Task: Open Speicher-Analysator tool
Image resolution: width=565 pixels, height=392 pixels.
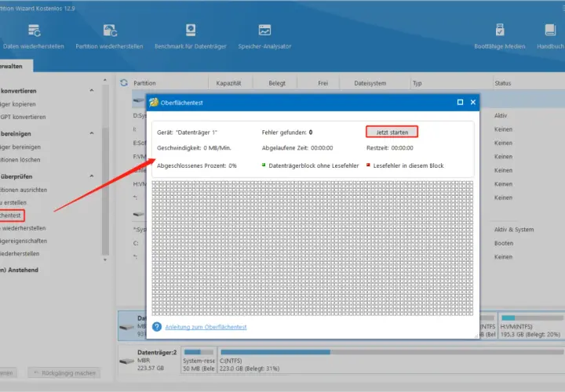Action: click(264, 37)
